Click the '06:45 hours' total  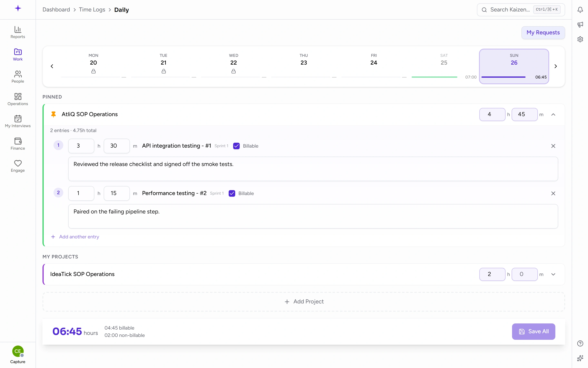coord(75,331)
